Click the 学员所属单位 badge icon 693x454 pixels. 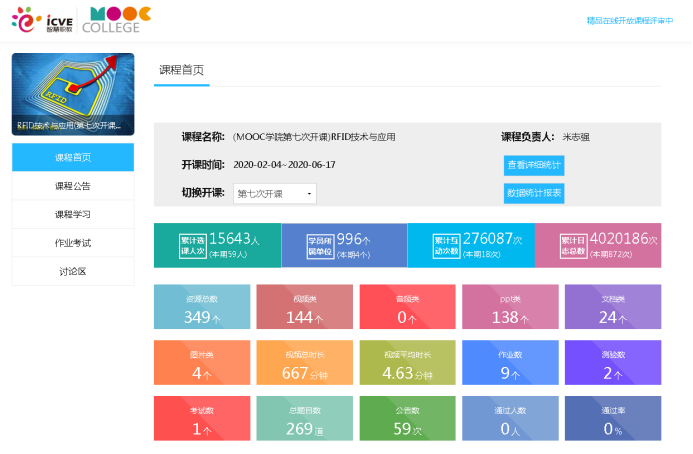pos(319,246)
